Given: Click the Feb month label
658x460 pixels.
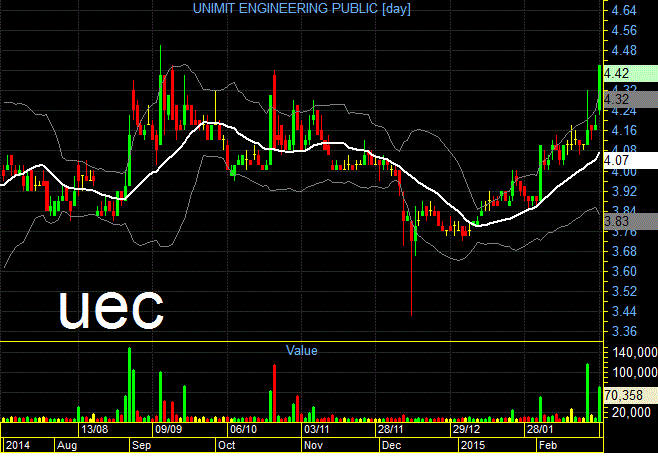Looking at the screenshot, I should 548,445.
